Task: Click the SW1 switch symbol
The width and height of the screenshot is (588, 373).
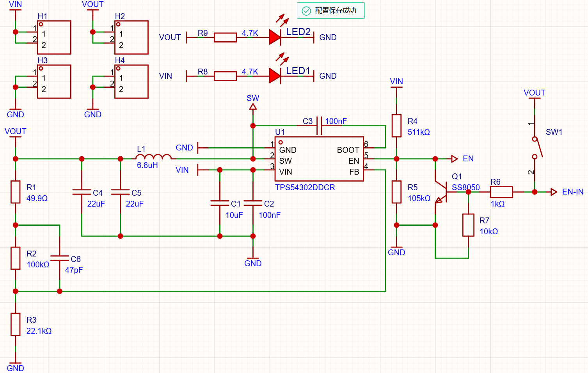Action: [537, 148]
